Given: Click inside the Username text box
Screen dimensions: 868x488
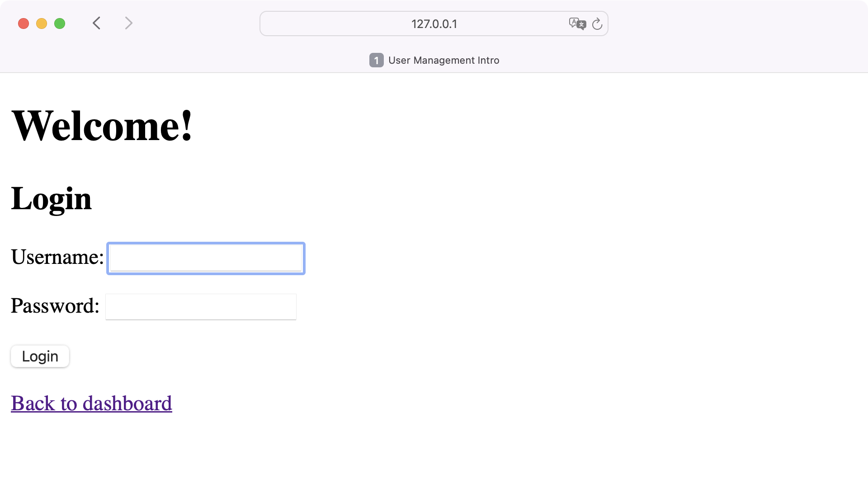Looking at the screenshot, I should point(205,258).
